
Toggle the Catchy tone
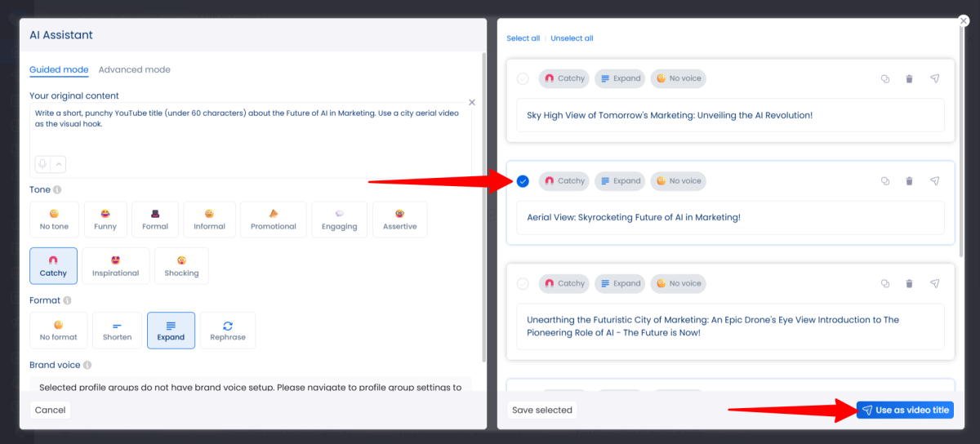click(x=54, y=266)
